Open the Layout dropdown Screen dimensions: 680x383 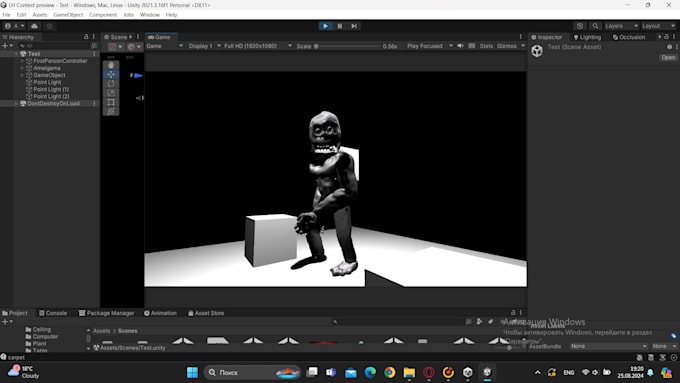(658, 26)
